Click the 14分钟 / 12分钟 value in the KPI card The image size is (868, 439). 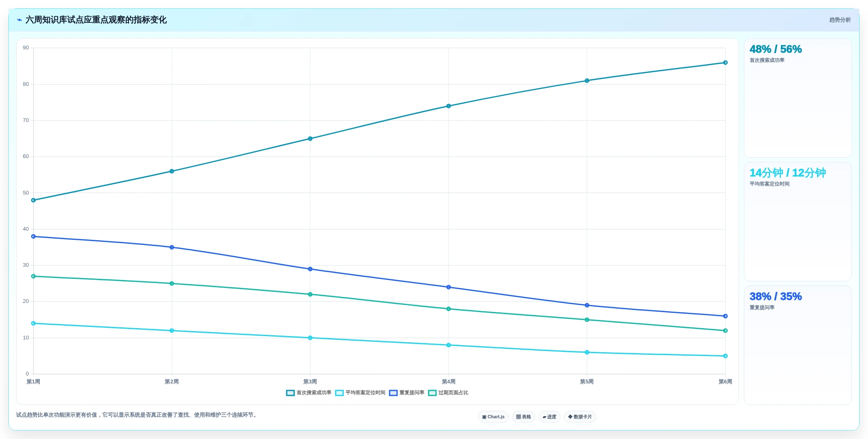coord(788,173)
